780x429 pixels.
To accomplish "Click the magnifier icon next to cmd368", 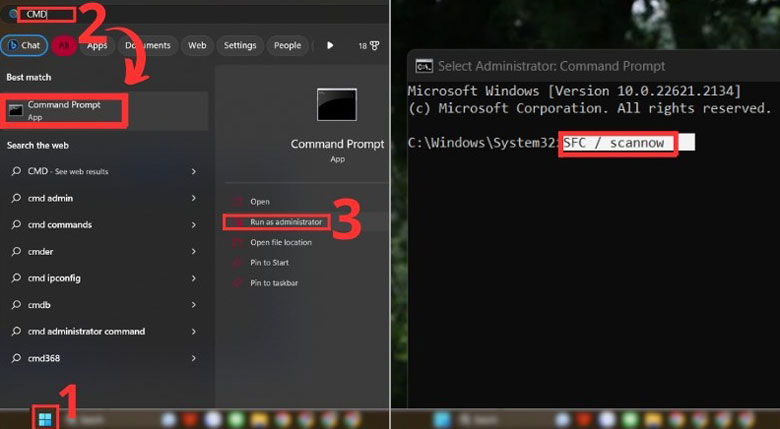I will click(x=16, y=358).
